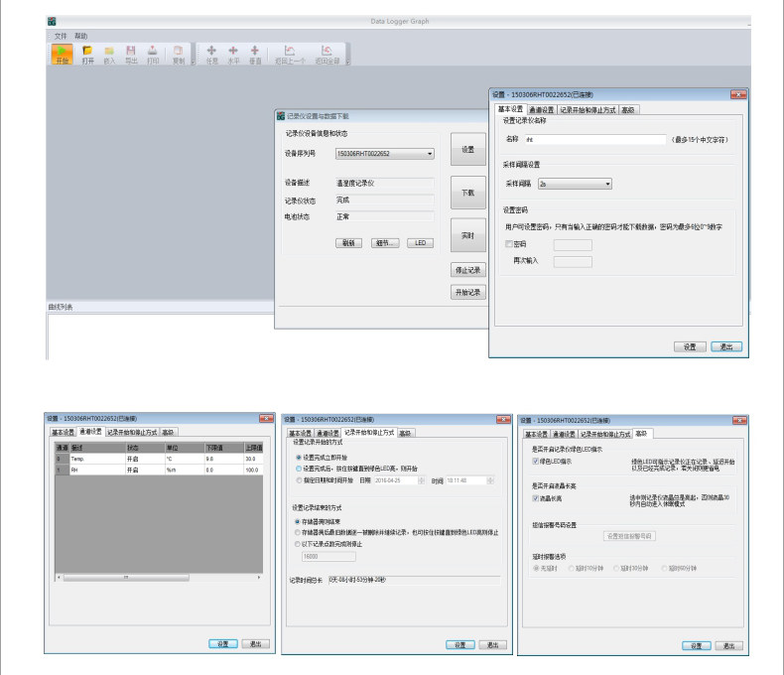Click the channel table scrollbar left arrow
The image size is (784, 675).
pos(59,578)
